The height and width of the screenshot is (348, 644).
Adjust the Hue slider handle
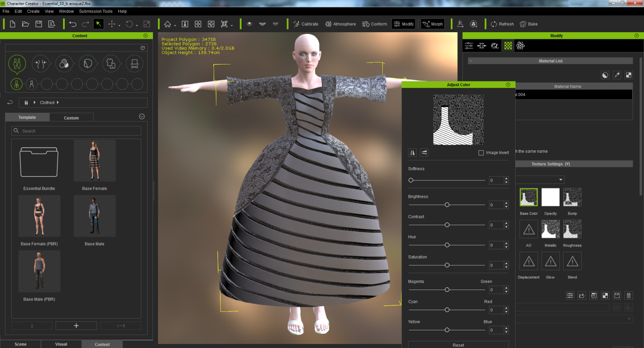tap(447, 245)
